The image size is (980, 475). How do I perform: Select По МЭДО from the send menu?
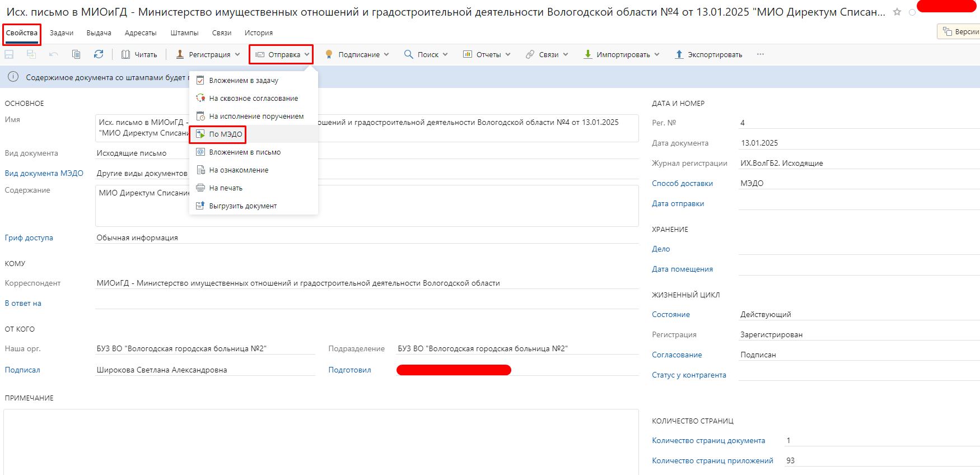[225, 134]
